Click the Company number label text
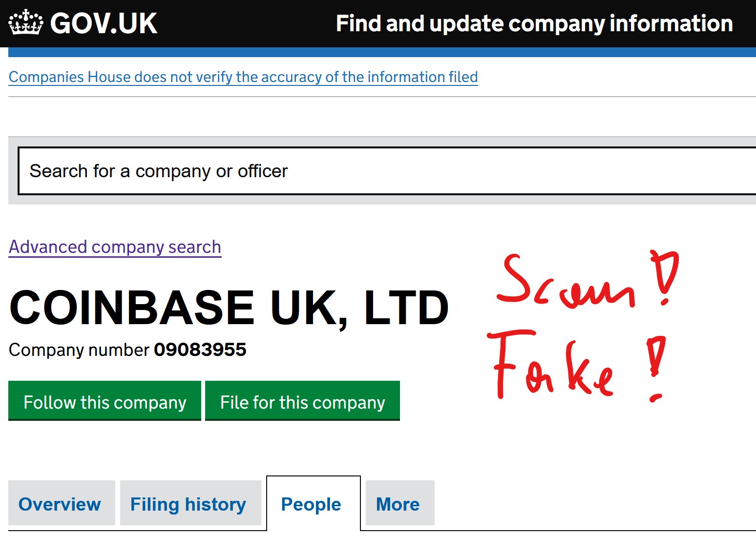 point(79,350)
